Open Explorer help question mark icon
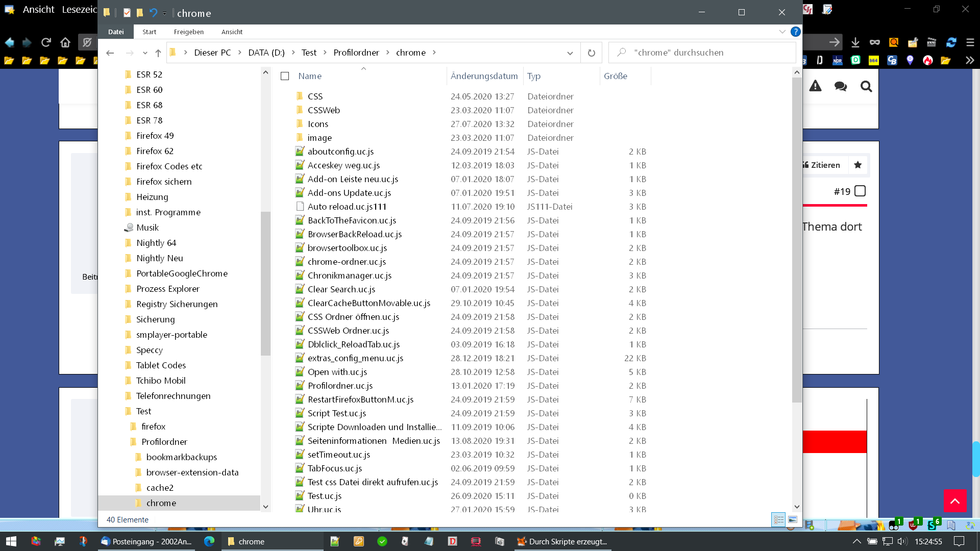Viewport: 980px width, 551px height. (x=795, y=32)
